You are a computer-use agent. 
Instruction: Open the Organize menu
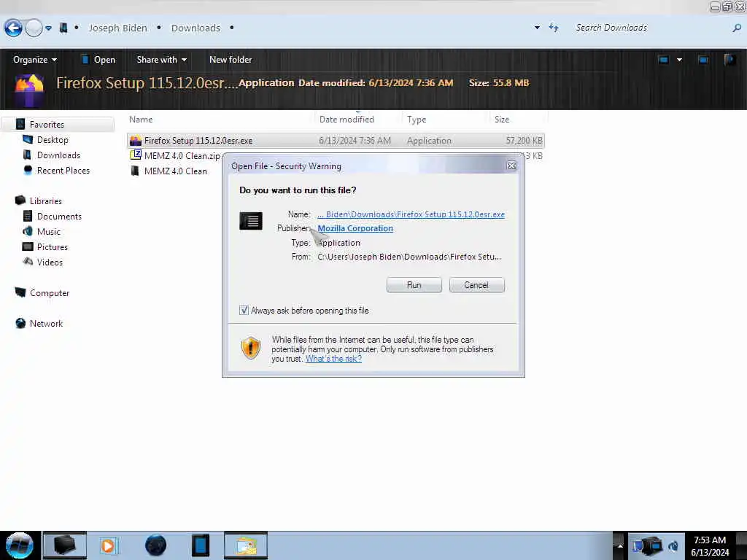point(35,60)
